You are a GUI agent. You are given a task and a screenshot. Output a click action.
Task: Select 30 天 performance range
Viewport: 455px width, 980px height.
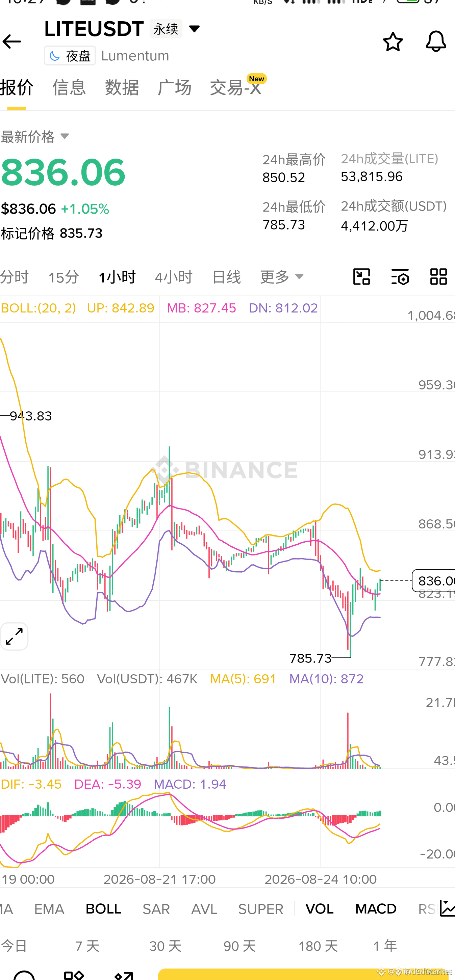165,946
